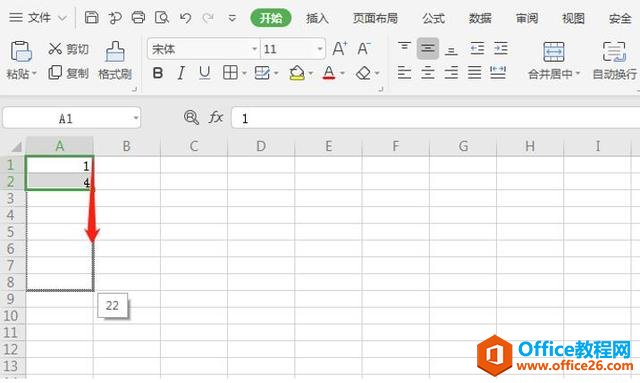Click the formula bar magnifier icon
The image size is (640, 383).
191,118
